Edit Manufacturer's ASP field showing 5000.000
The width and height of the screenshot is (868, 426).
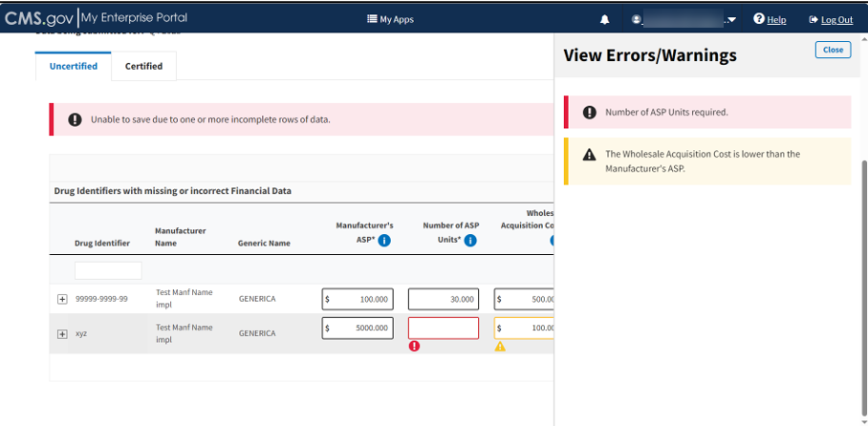[358, 328]
